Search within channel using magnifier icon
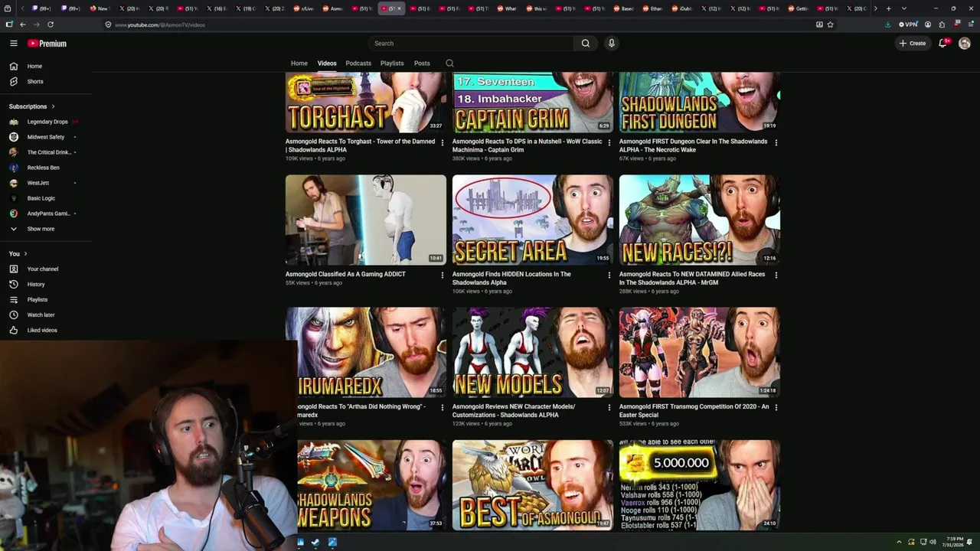Viewport: 980px width, 551px height. [x=449, y=64]
